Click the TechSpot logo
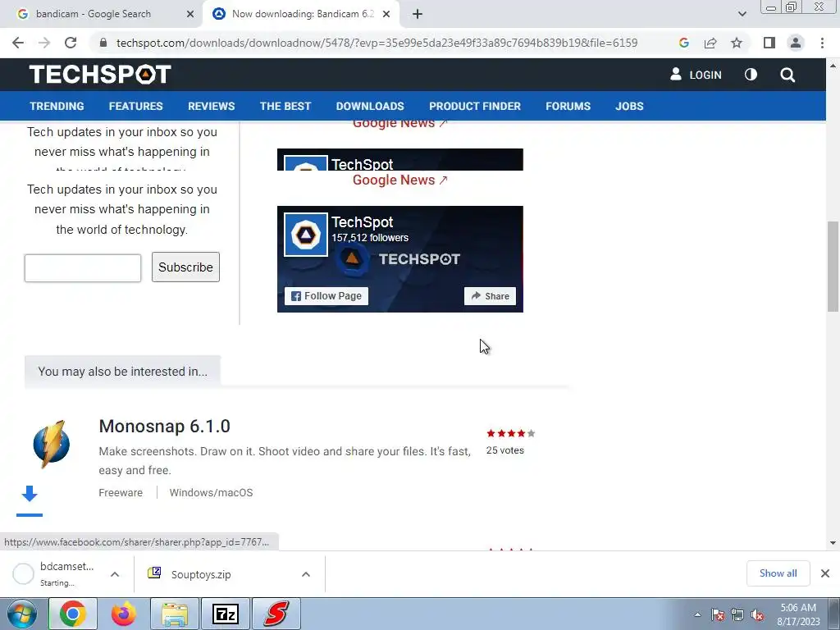This screenshot has height=630, width=840. [99, 75]
